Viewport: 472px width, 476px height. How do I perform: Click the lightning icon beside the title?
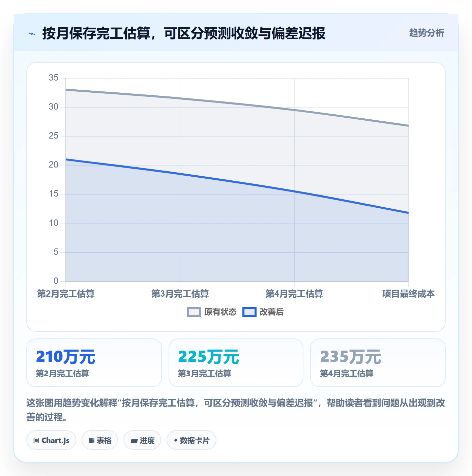[32, 34]
